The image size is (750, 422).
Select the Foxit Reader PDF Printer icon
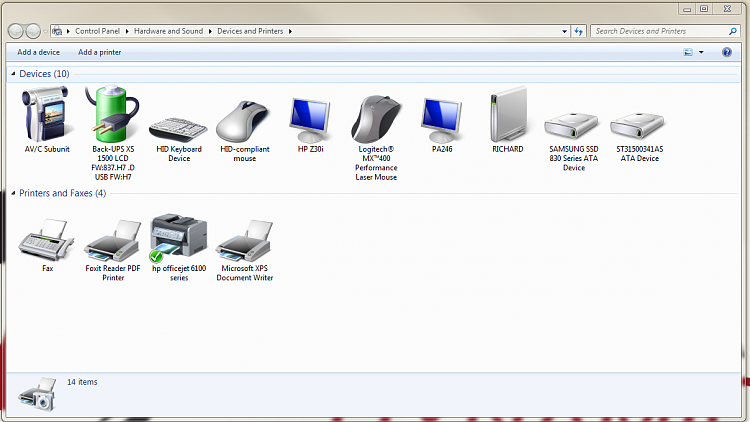tap(113, 241)
